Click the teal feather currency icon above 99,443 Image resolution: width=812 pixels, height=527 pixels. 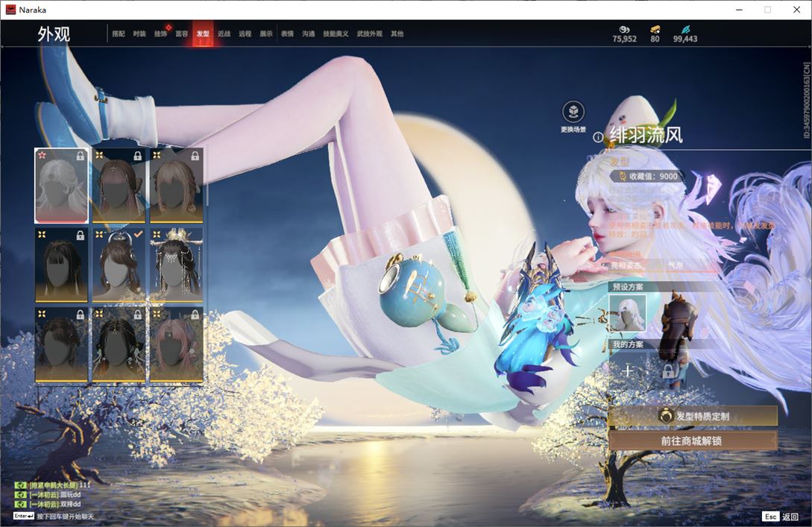click(x=685, y=30)
